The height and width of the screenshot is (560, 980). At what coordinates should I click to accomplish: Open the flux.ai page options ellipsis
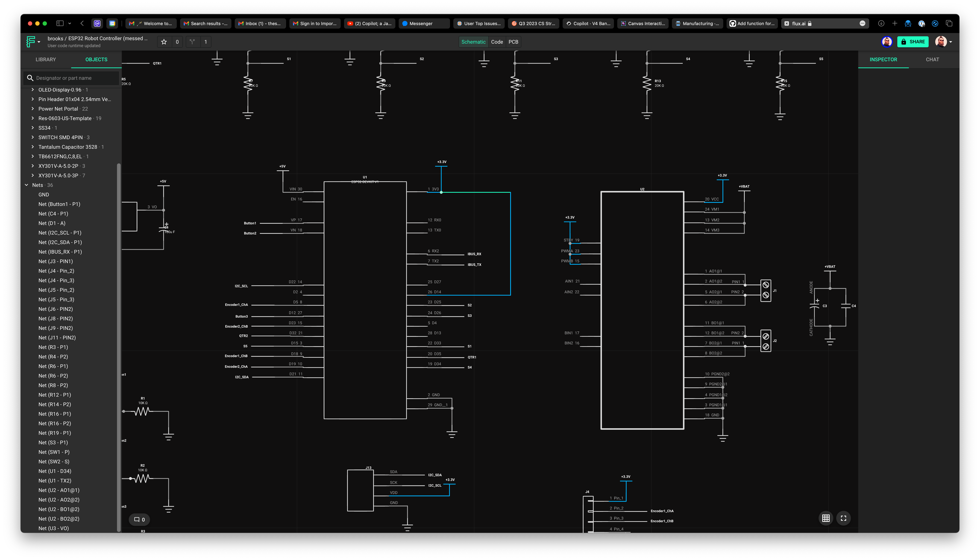coord(862,23)
